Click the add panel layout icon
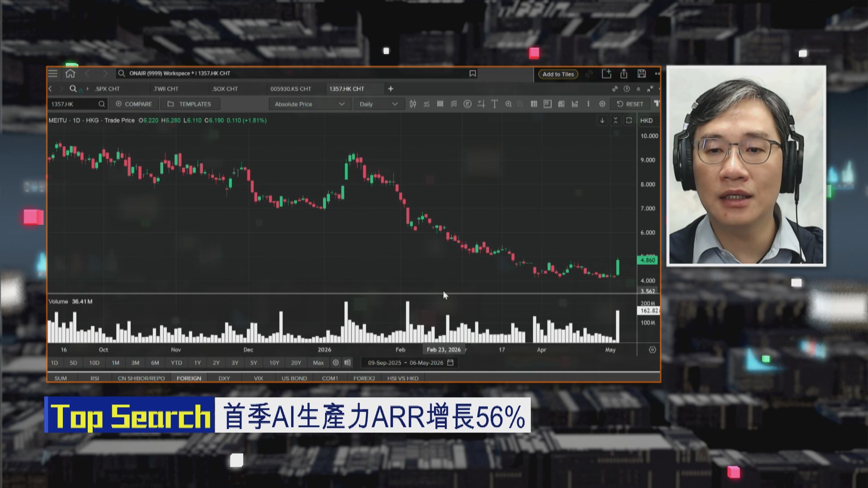 (x=547, y=104)
